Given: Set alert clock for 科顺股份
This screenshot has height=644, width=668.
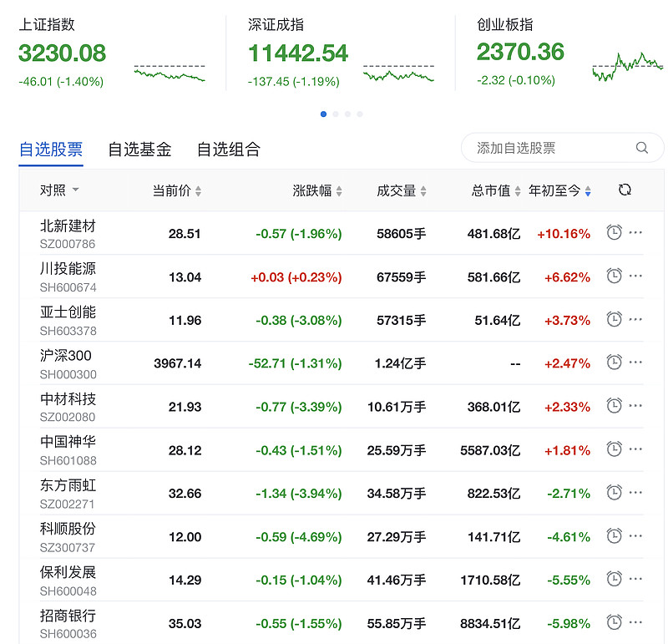Looking at the screenshot, I should (614, 536).
